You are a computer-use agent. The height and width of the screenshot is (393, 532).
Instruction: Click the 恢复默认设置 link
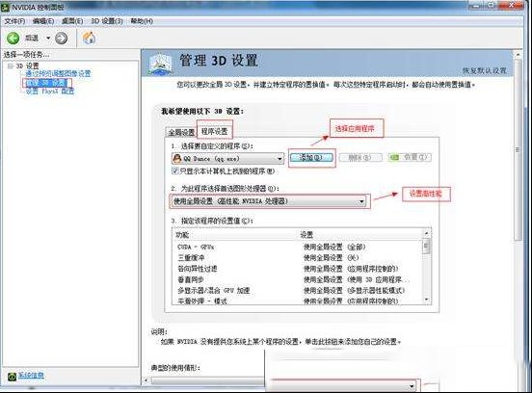coord(485,70)
